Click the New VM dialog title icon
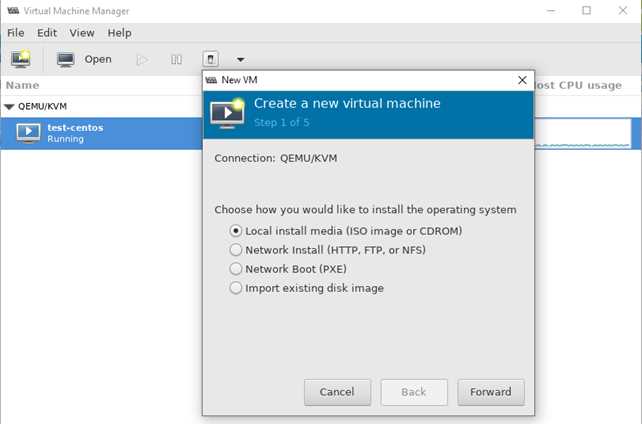The width and height of the screenshot is (642, 424). click(211, 80)
